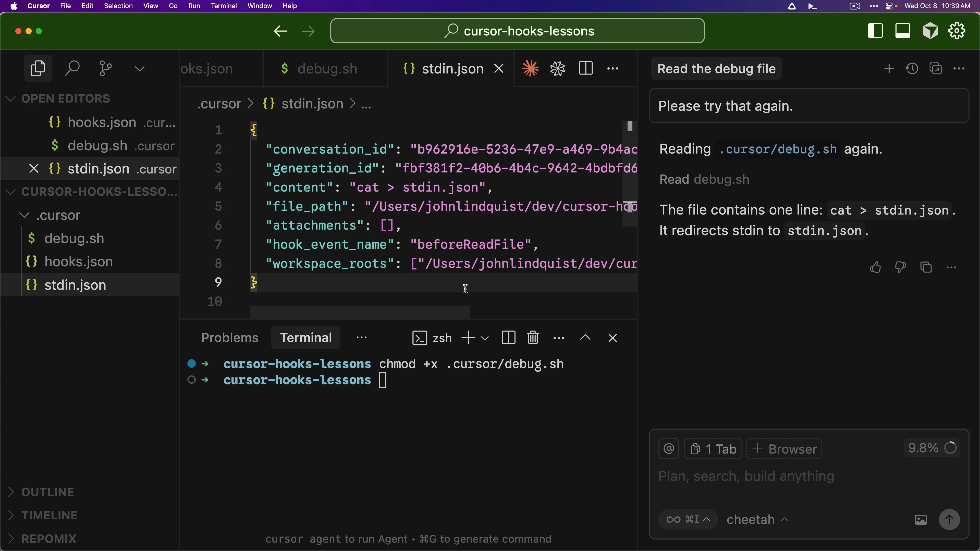Viewport: 980px width, 551px height.
Task: Expand the OUTLINE section
Action: [47, 492]
